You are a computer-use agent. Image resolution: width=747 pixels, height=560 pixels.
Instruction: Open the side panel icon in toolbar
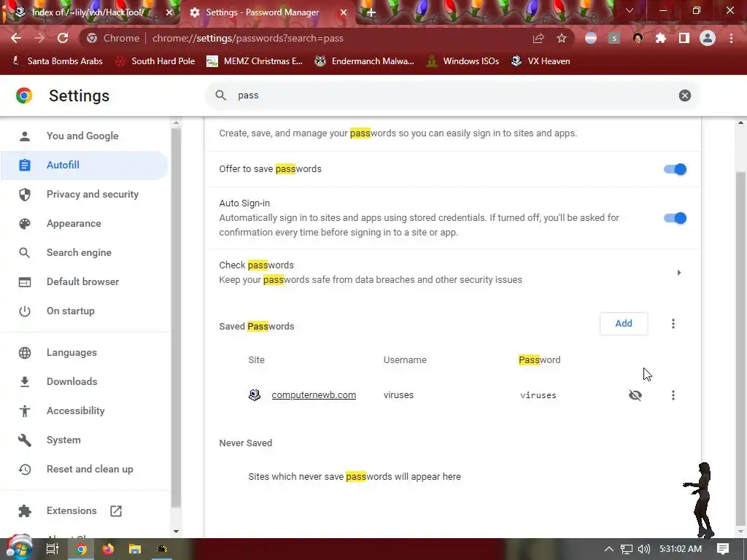pos(684,38)
